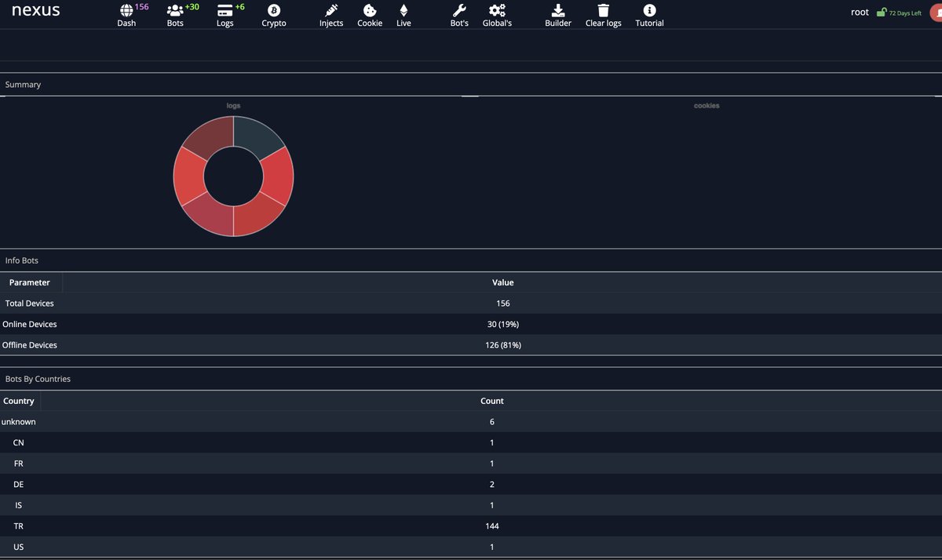Click the count 1 in the US row
Viewport: 942px width, 560px height.
click(492, 547)
